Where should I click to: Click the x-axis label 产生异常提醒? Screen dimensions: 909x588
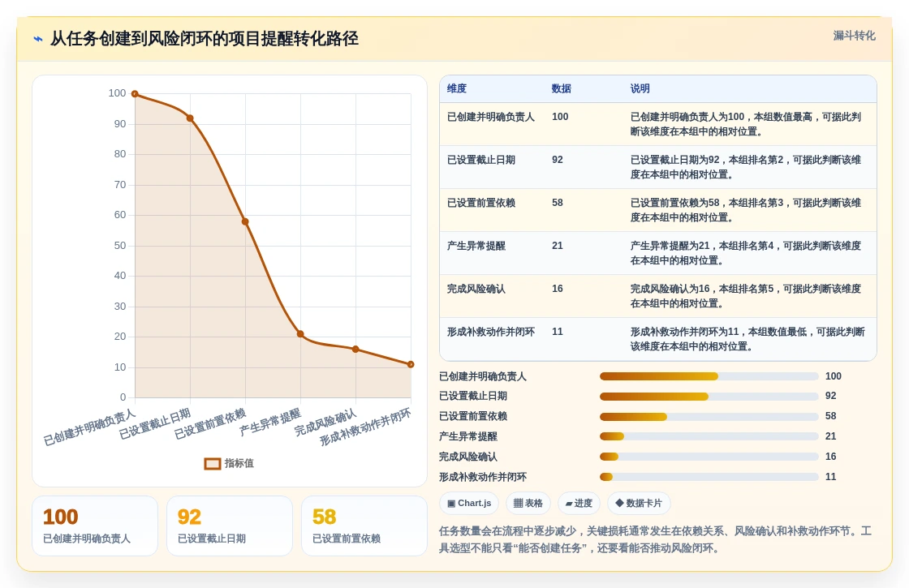270,423
